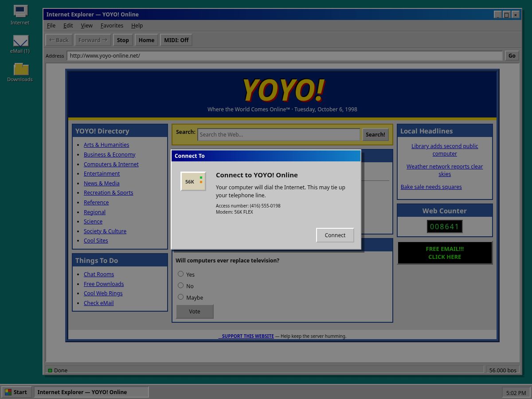Open the Free Downloads link
This screenshot has height=399, width=532.
coord(104,284)
